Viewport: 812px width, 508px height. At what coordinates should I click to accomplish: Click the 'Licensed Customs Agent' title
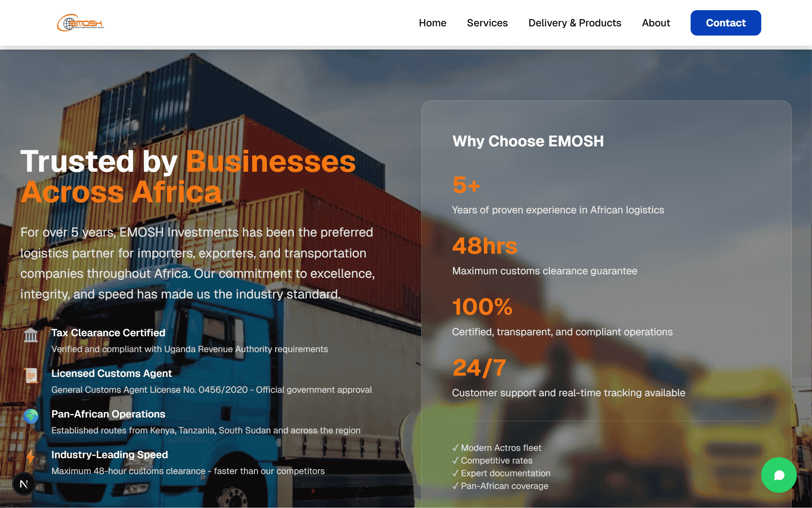click(x=111, y=374)
